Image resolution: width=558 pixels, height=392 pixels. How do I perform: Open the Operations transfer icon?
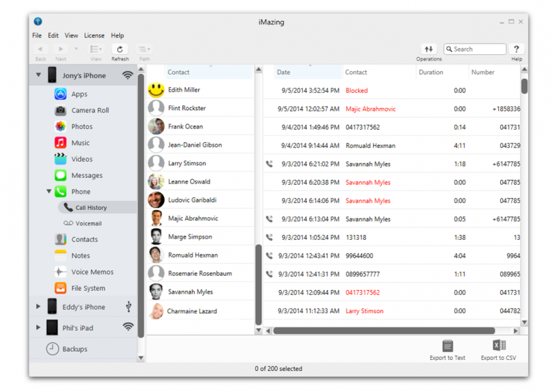[x=429, y=50]
